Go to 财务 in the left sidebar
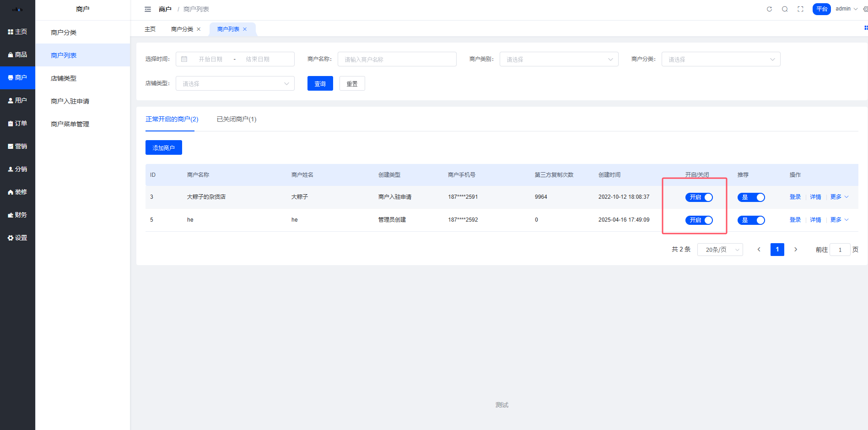 click(x=17, y=215)
